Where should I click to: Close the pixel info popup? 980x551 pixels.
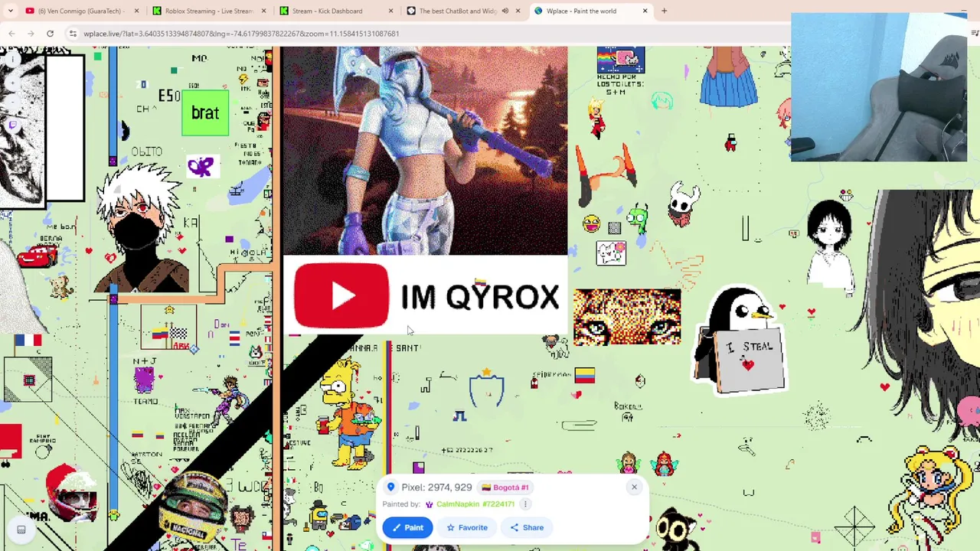(x=634, y=487)
